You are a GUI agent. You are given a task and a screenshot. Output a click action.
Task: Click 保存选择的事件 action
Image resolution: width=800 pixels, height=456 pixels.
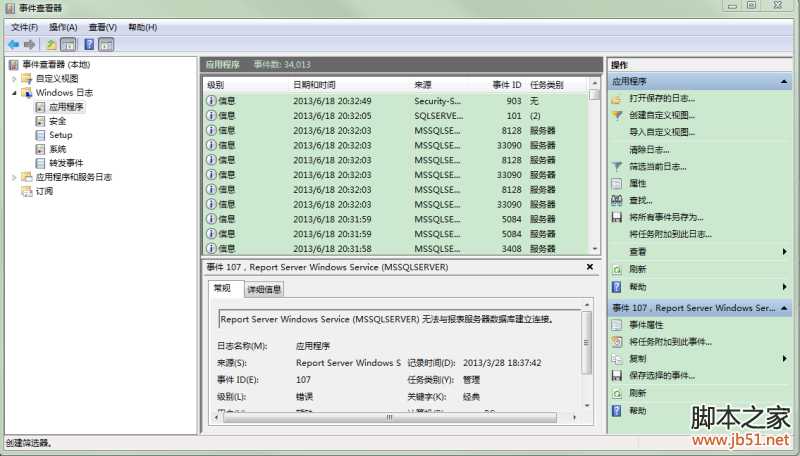tap(662, 376)
